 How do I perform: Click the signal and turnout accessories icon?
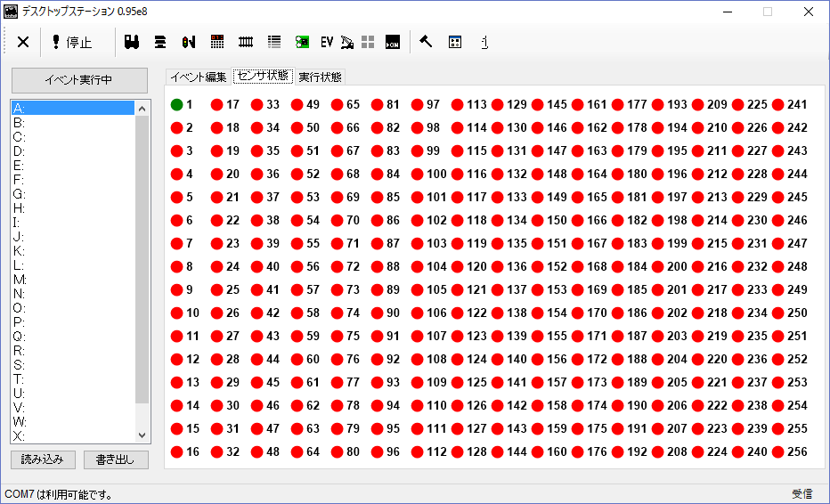189,42
